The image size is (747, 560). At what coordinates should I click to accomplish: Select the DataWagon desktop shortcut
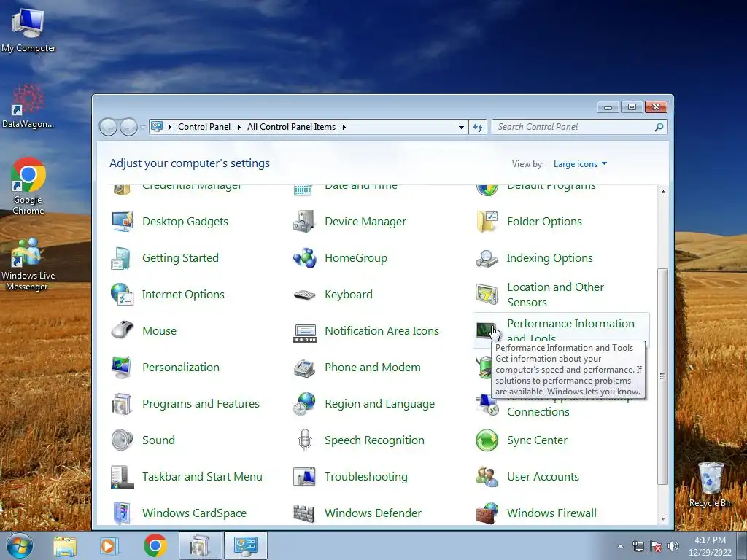tap(28, 106)
